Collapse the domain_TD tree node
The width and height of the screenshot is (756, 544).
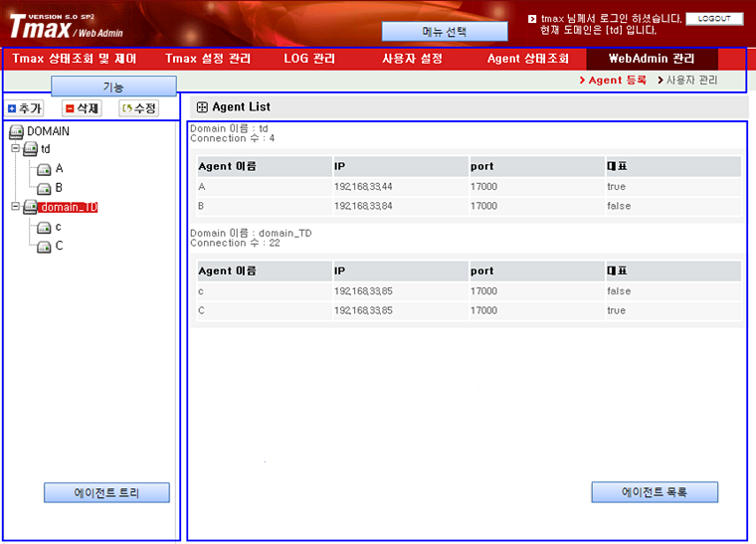click(x=16, y=206)
